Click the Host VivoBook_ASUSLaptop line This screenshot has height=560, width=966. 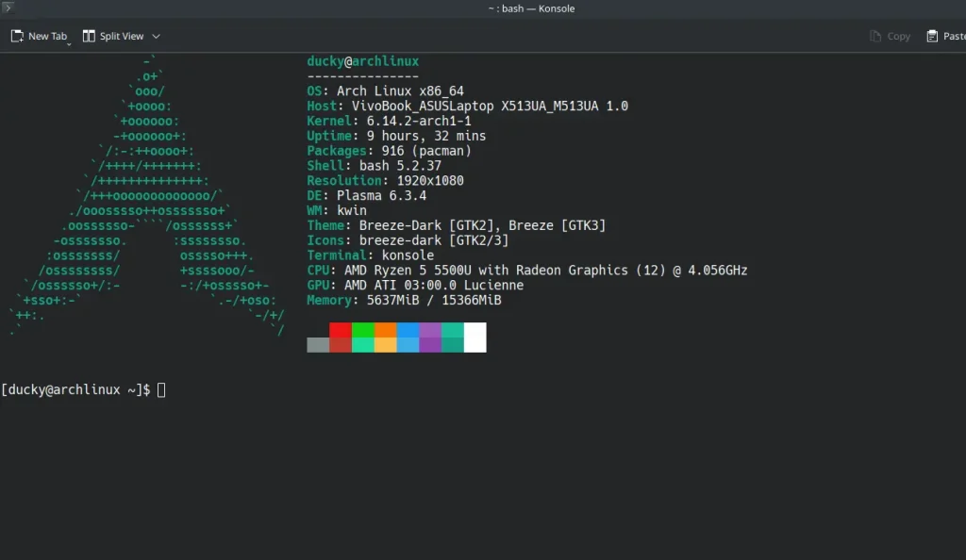pos(468,106)
